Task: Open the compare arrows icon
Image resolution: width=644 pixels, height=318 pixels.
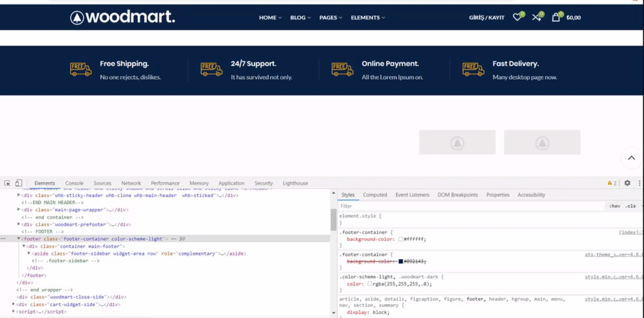Action: (536, 17)
